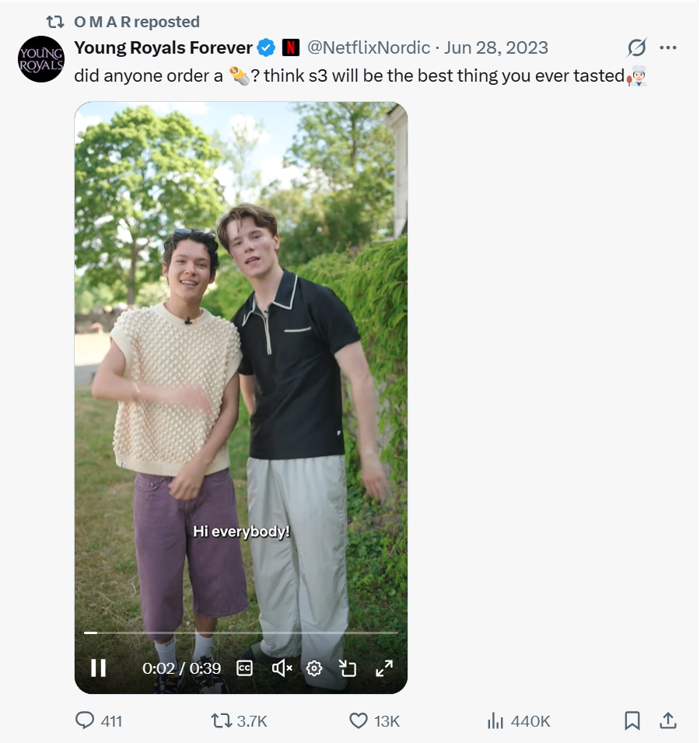Screen dimensions: 700x743
Task: Open video settings gear
Action: coord(314,668)
